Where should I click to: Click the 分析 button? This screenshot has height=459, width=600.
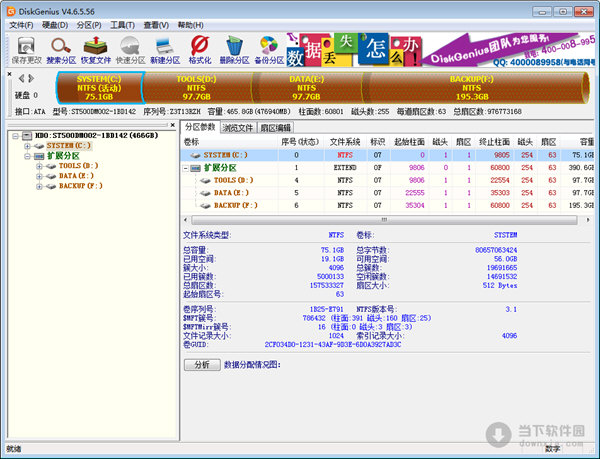(202, 365)
